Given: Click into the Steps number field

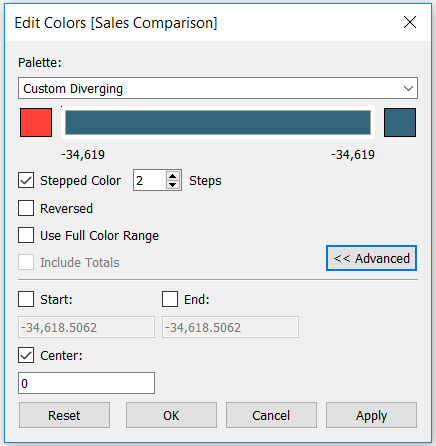Looking at the screenshot, I should pyautogui.click(x=149, y=180).
